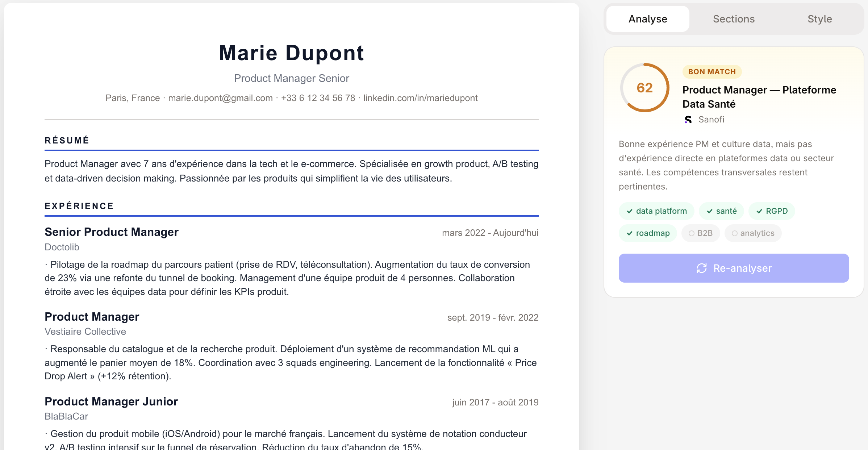Screen dimensions: 868x450
Task: Click the 62 match score ring
Action: pos(644,88)
